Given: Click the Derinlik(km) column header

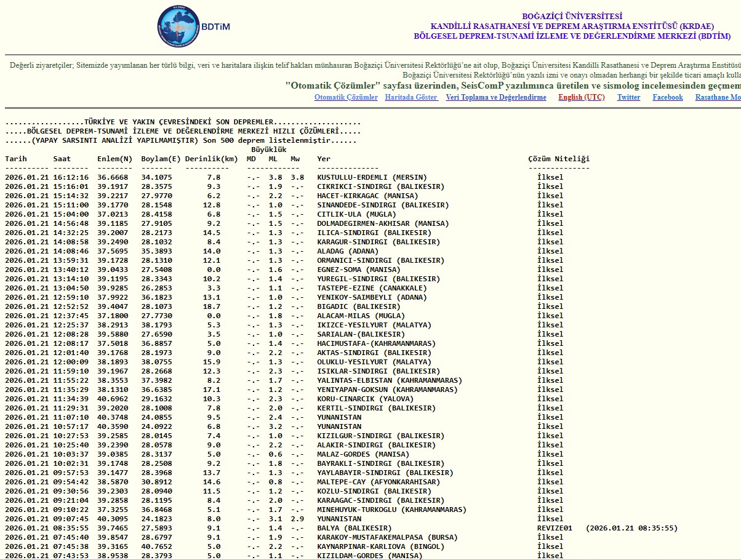Looking at the screenshot, I should pos(211,159).
